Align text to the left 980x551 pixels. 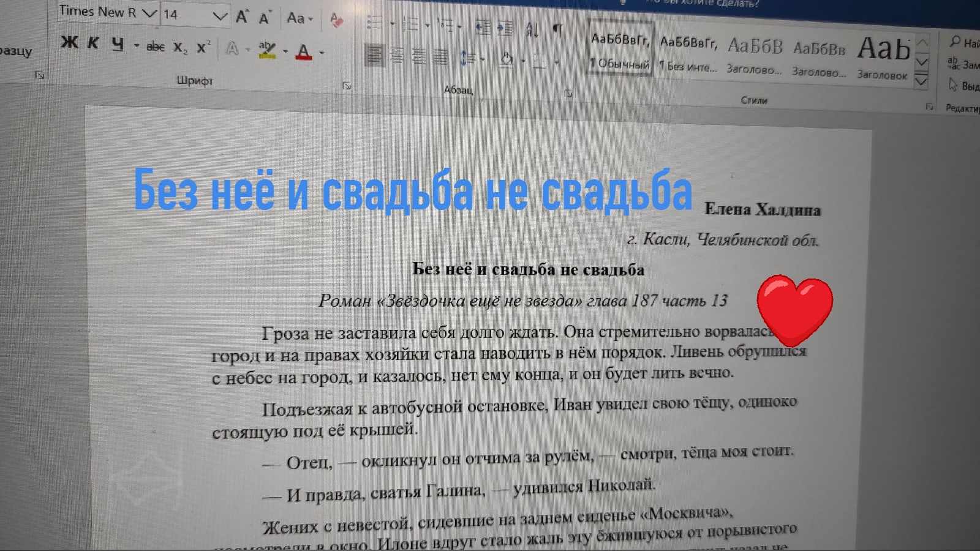[x=374, y=55]
